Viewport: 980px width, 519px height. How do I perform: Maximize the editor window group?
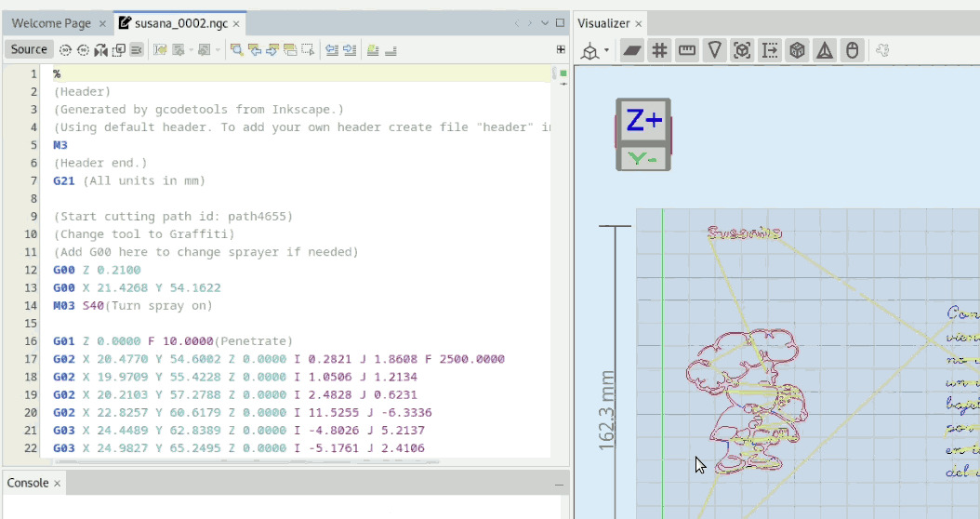560,23
